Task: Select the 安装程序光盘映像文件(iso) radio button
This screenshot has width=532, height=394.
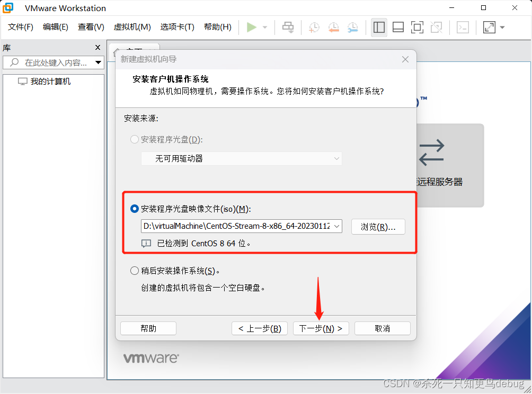Action: (134, 209)
